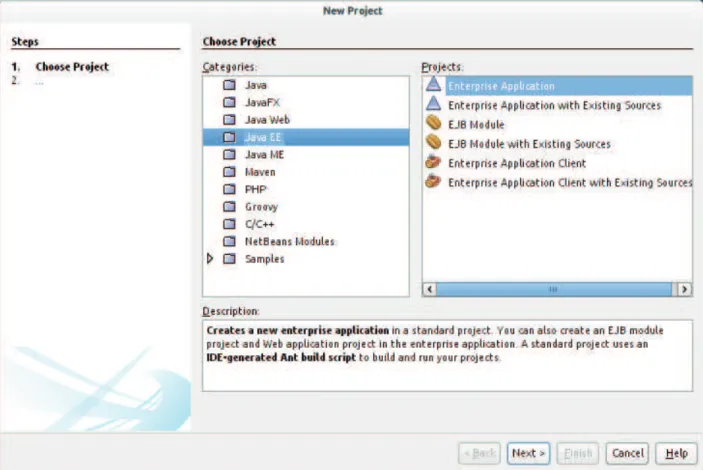This screenshot has width=703, height=470.
Task: Open Help for the wizard
Action: 677,453
